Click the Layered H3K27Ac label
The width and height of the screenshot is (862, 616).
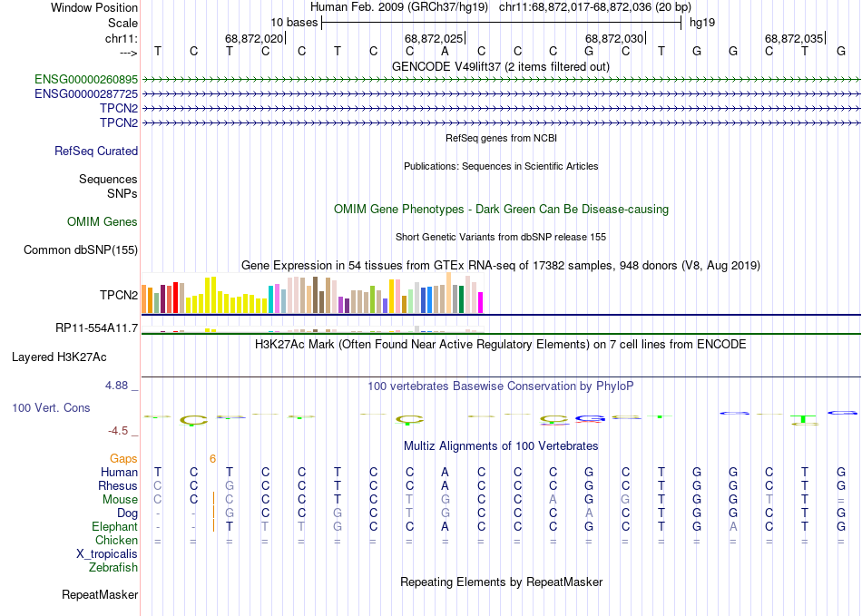(59, 357)
